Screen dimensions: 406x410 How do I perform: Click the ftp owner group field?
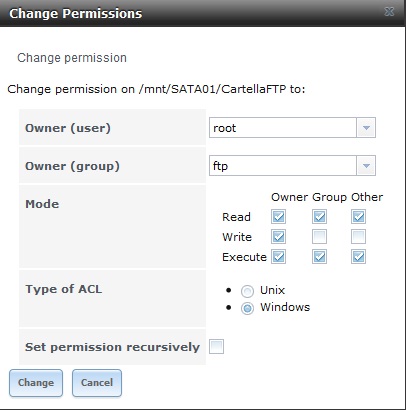pos(283,165)
